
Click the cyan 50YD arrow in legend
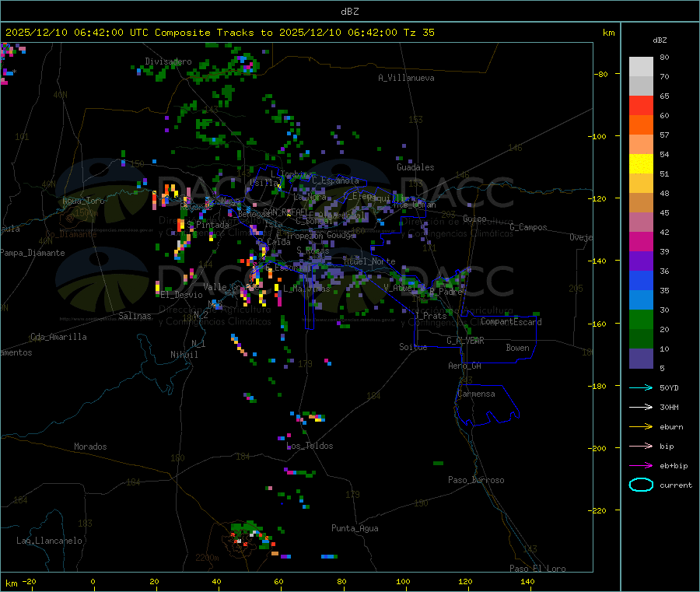click(641, 387)
